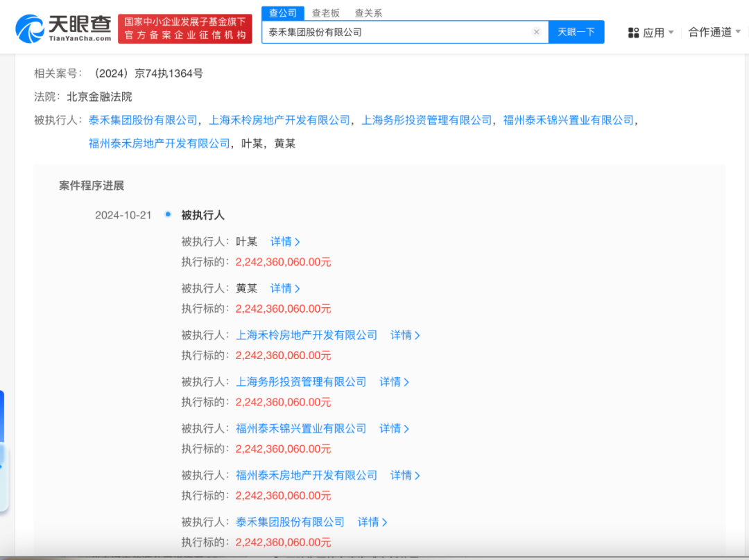749x560 pixels.
Task: View 详情 for 福州泰禾锦兴置业有限公司 progress entry
Action: [394, 429]
